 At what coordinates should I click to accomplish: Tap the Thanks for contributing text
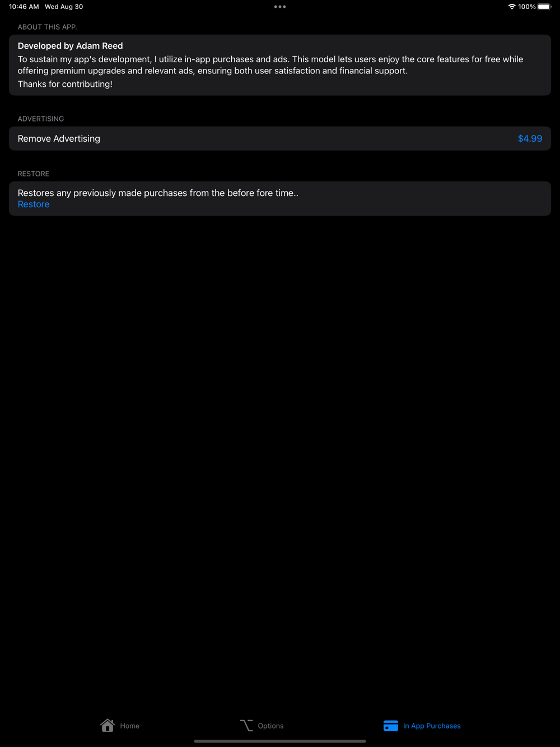pyautogui.click(x=65, y=84)
